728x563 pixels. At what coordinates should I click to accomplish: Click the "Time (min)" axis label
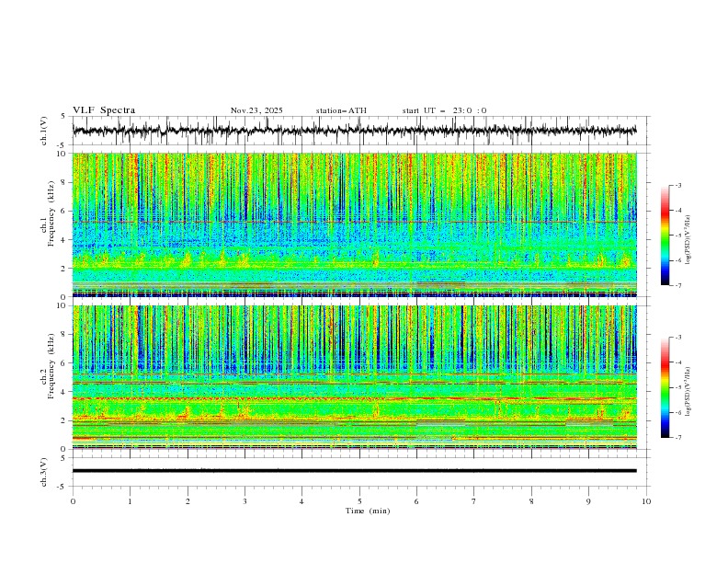pos(368,511)
